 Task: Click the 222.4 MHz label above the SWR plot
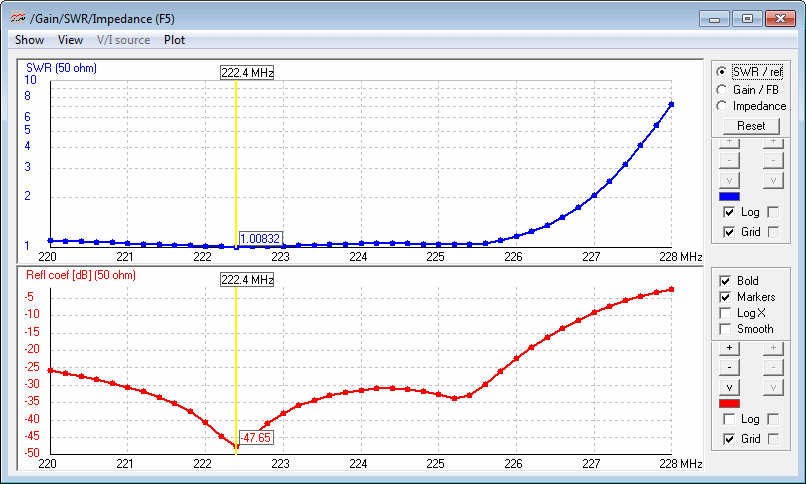click(247, 73)
